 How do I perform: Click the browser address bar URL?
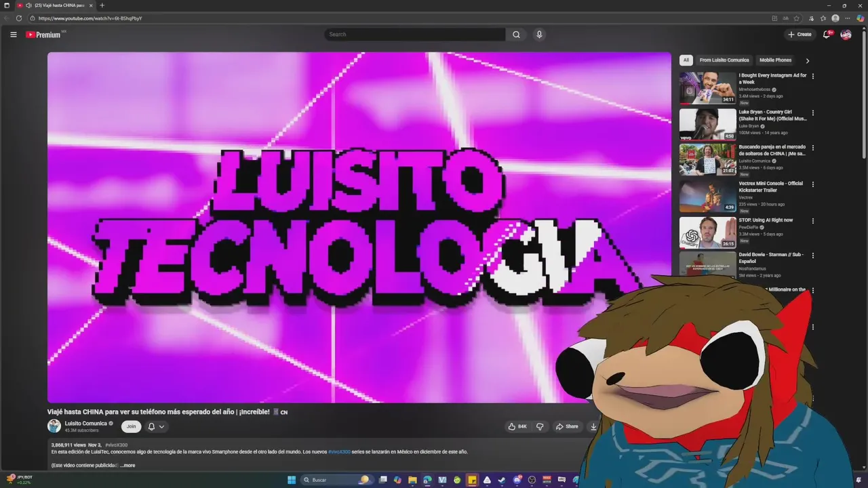pyautogui.click(x=90, y=18)
